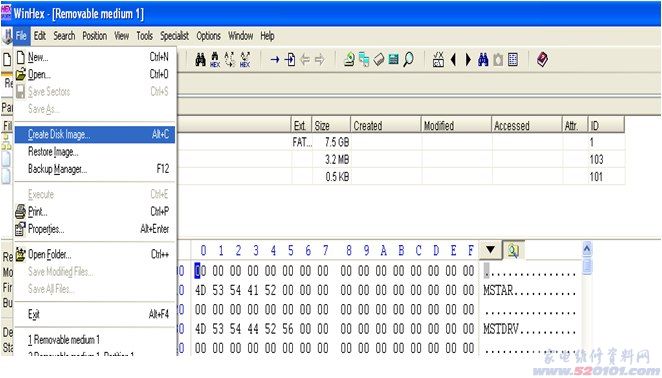This screenshot has height=378, width=662.
Task: Click the Go To Offset arrow icon
Action: click(x=275, y=60)
